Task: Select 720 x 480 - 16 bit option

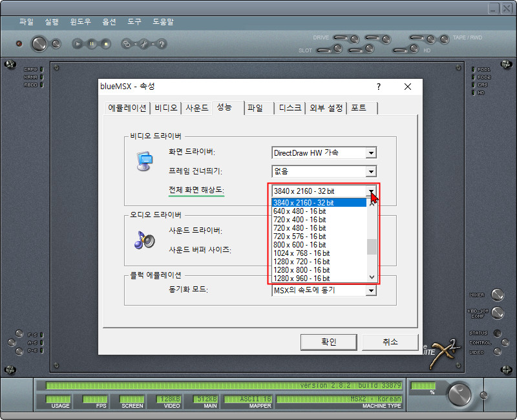Action: (x=319, y=228)
